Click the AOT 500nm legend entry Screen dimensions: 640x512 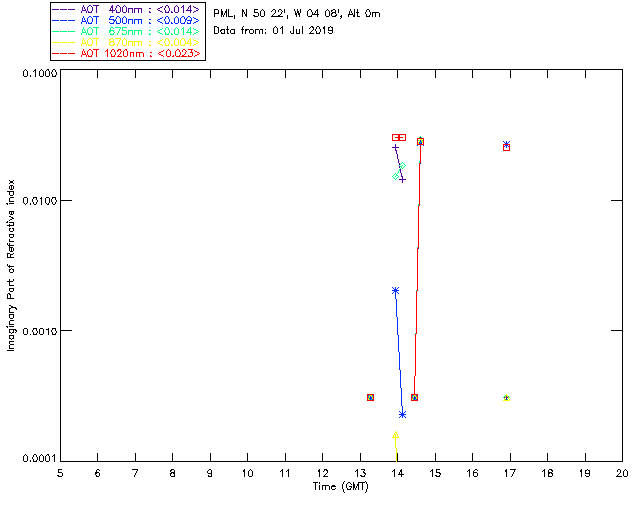point(126,20)
